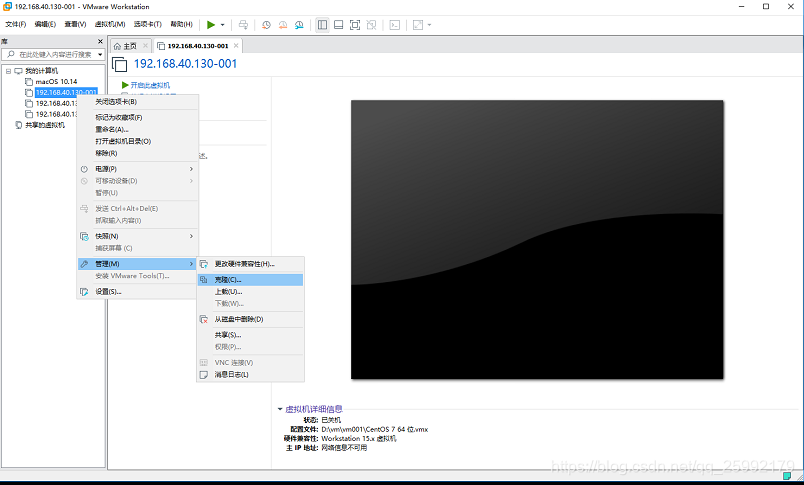
Task: Toggle the thumbnail bar view icon
Action: (338, 25)
